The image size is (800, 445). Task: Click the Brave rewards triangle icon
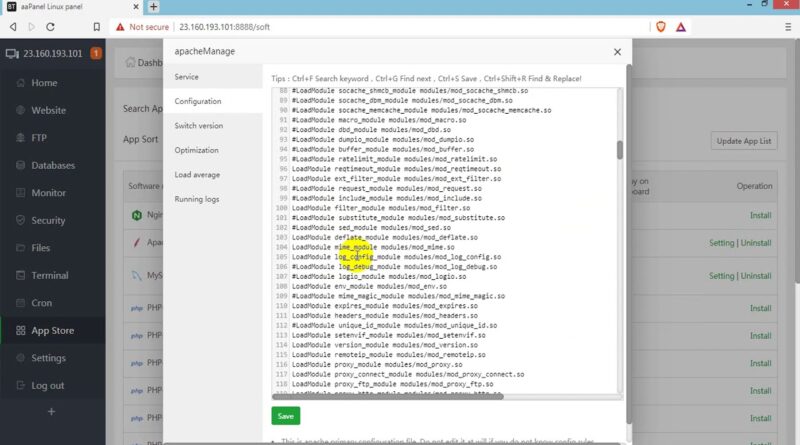(681, 27)
